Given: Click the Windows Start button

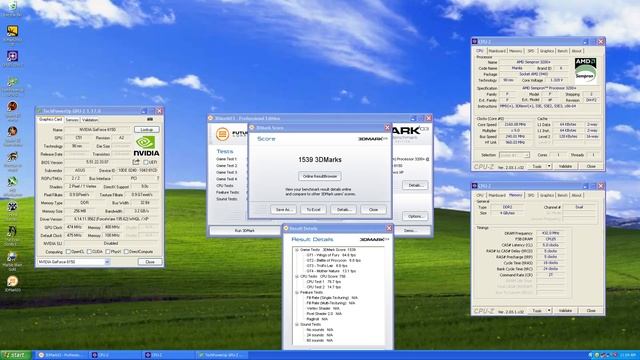Looking at the screenshot, I should tap(16, 355).
